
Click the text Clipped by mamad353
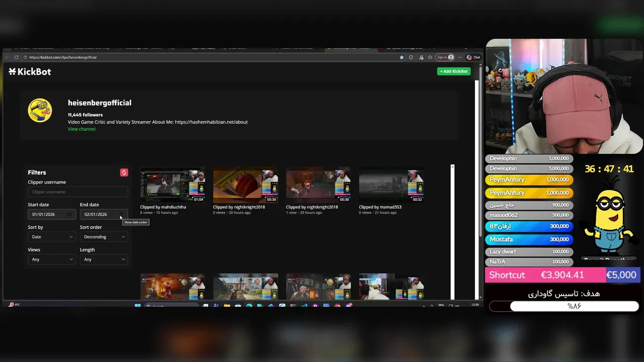click(380, 207)
